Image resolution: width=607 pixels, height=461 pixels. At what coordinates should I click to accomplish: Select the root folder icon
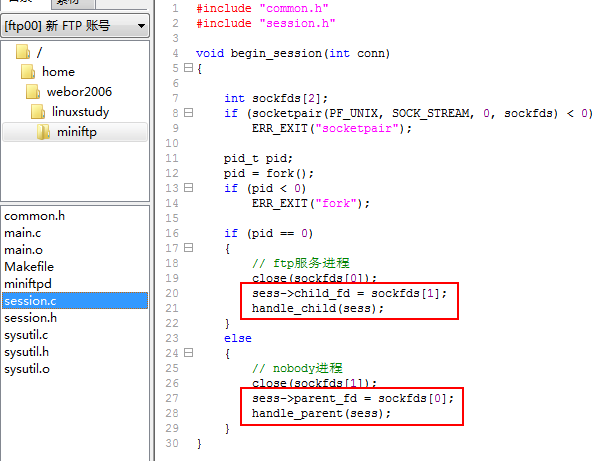(x=23, y=51)
